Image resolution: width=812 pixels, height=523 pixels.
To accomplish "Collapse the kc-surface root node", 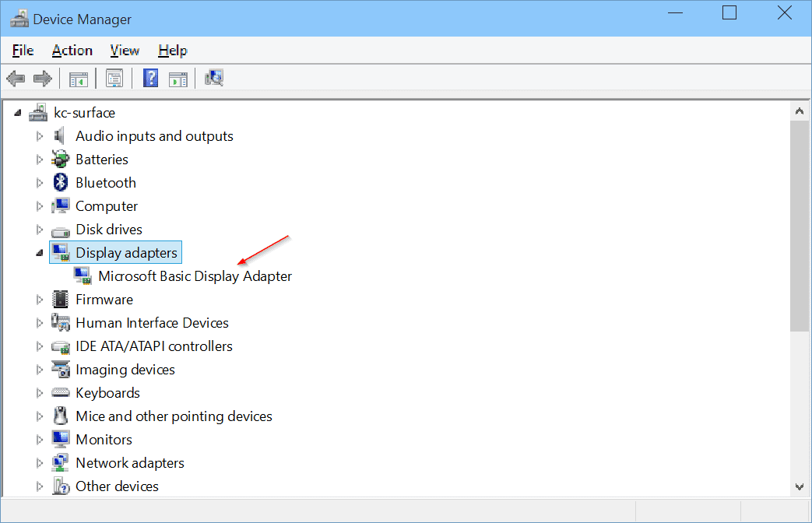I will click(18, 112).
